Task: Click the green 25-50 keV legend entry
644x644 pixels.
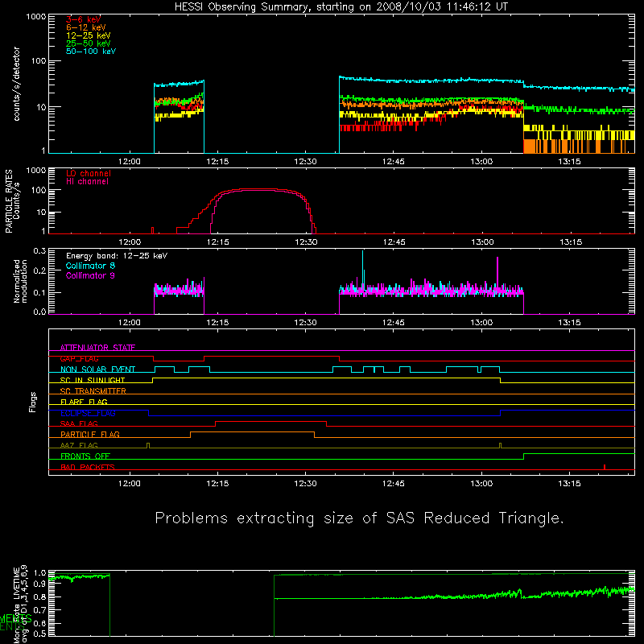Action: tap(88, 43)
